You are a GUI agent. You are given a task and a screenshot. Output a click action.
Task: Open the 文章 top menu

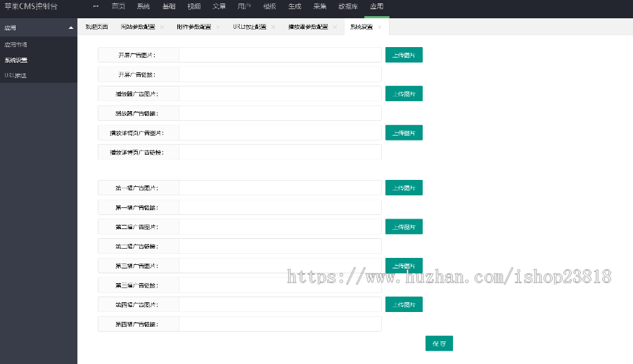point(219,6)
